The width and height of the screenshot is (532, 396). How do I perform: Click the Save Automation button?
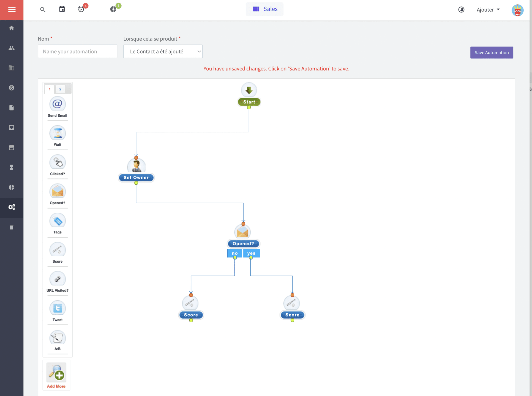(x=491, y=52)
